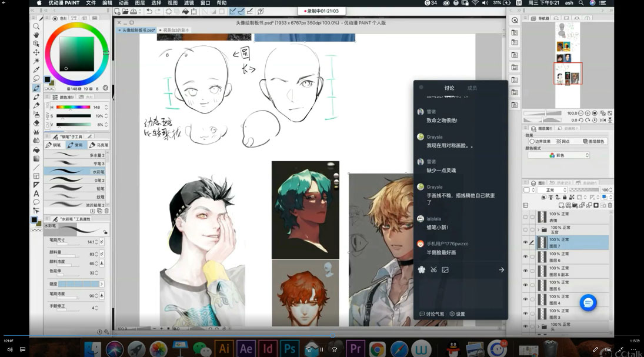Click the 图层颜色 layer color button

(x=593, y=141)
